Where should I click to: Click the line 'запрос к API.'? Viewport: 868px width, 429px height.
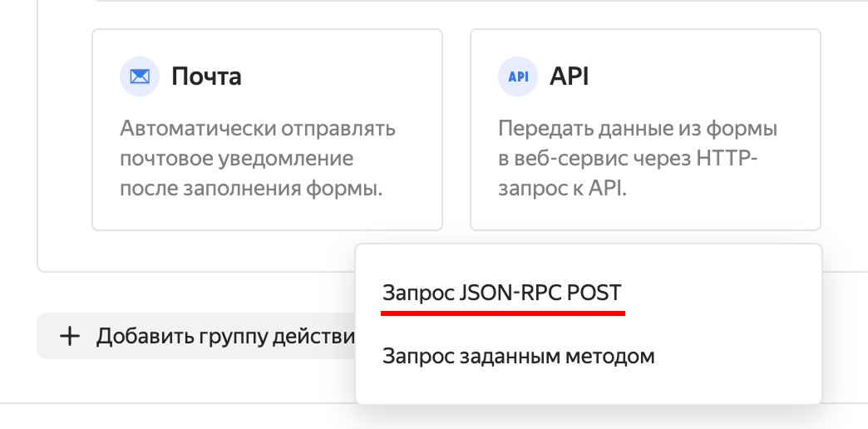562,188
